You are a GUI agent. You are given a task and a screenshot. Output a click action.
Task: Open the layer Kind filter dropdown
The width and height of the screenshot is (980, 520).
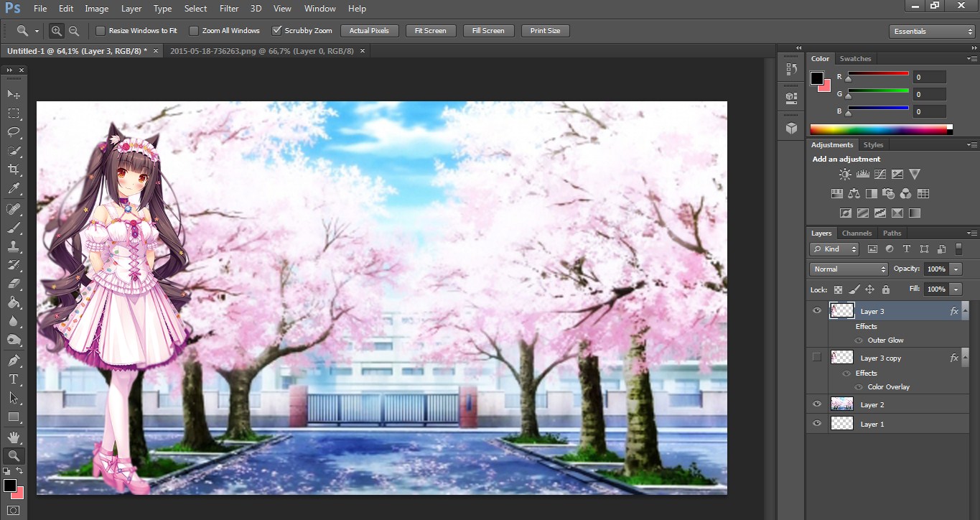(834, 249)
